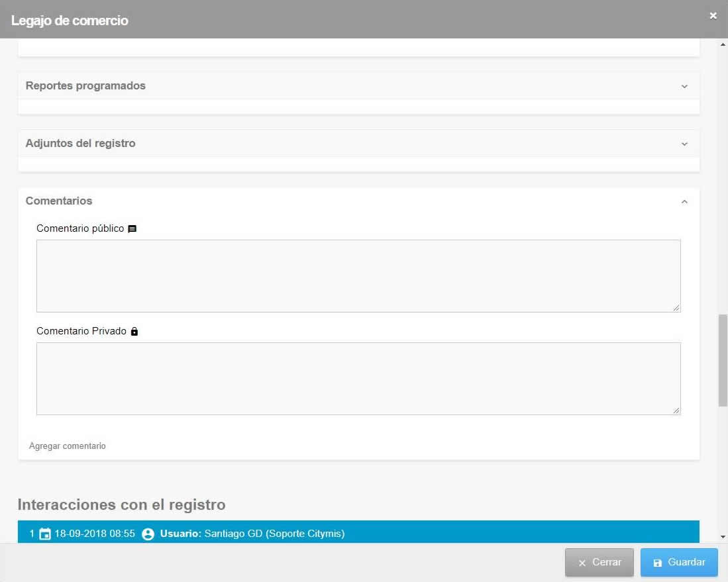
Task: Click the Comentarios header text
Action: point(59,201)
